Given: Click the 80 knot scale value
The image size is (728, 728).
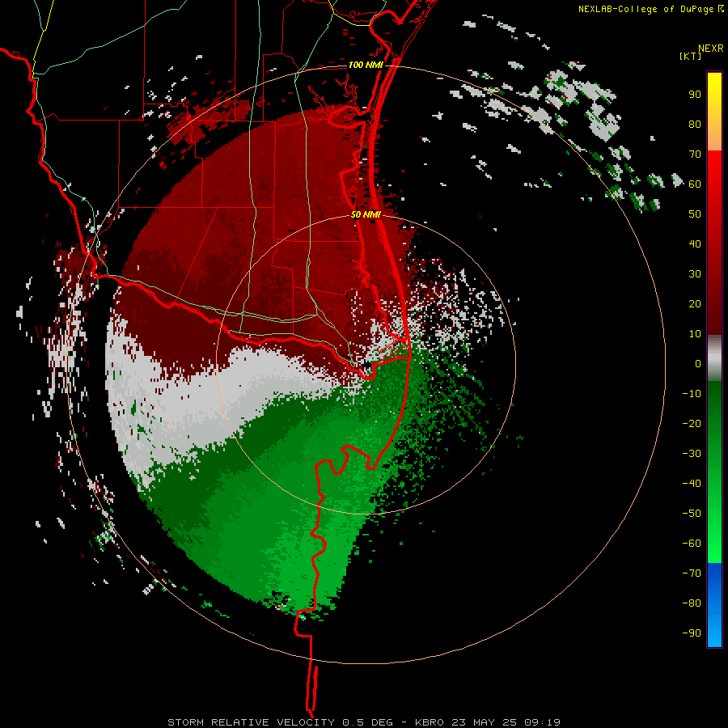Looking at the screenshot, I should [695, 125].
